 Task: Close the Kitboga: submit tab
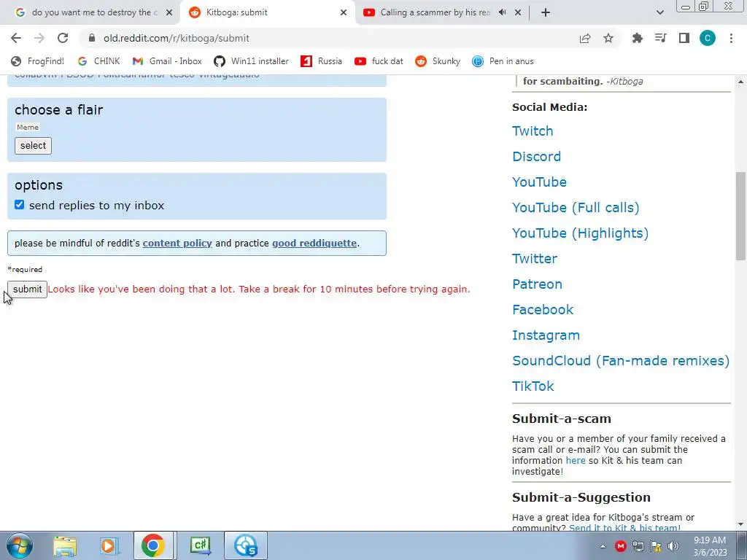pyautogui.click(x=344, y=12)
